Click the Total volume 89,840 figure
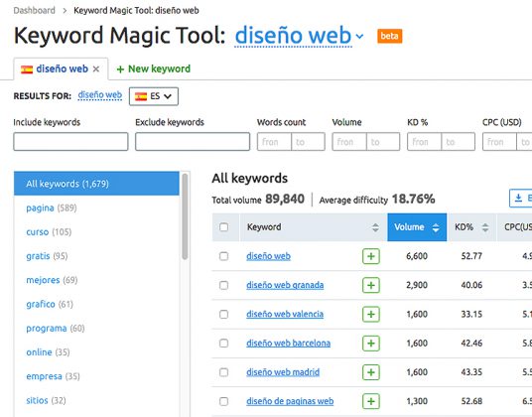The image size is (532, 417). (285, 199)
